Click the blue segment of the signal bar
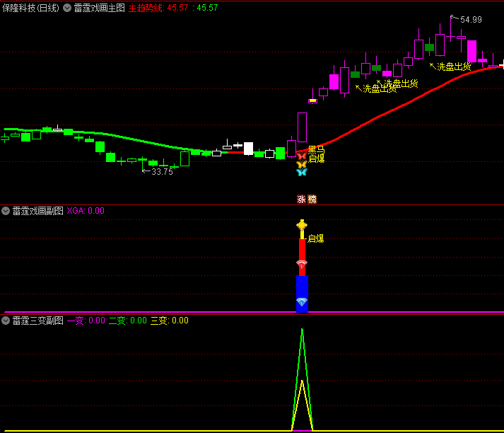Viewport: 504px width, 433px height. (302, 294)
